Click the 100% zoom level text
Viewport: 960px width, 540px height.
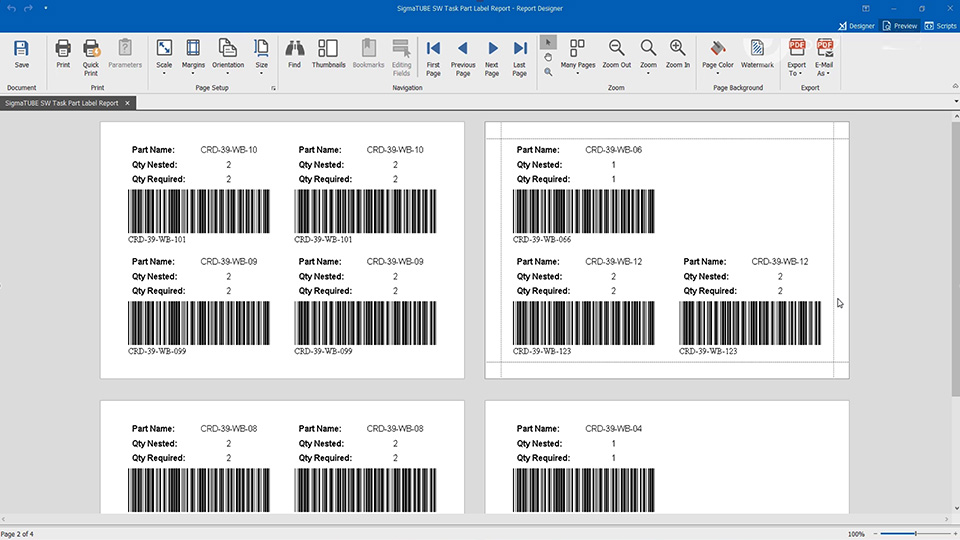click(856, 534)
